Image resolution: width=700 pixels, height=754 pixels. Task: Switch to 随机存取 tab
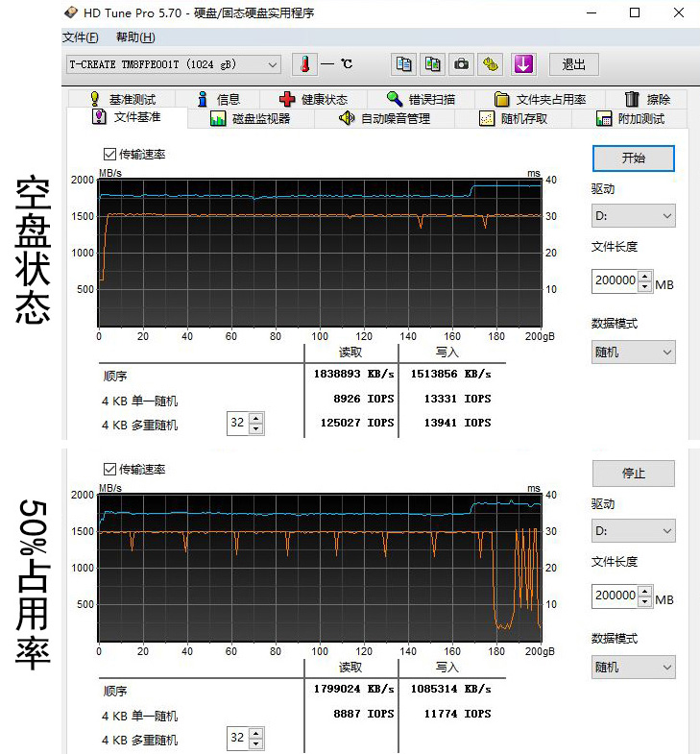pos(513,118)
